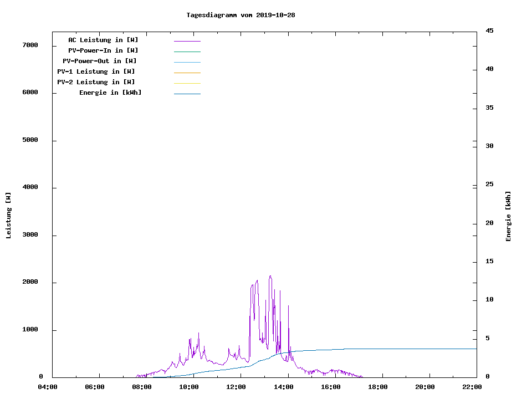The height and width of the screenshot is (399, 532).
Task: Click the left axis title Leistung [W]
Action: tap(8, 215)
